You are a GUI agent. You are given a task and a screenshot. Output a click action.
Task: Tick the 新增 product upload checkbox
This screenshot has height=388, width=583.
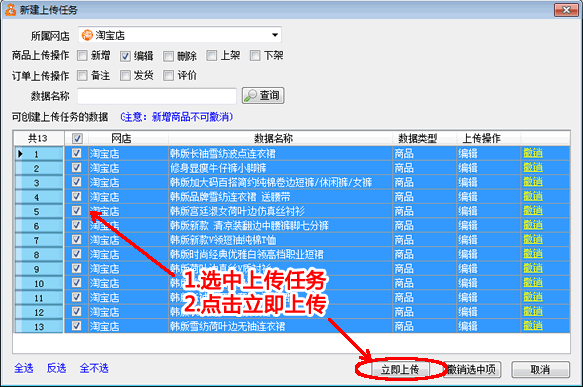82,56
